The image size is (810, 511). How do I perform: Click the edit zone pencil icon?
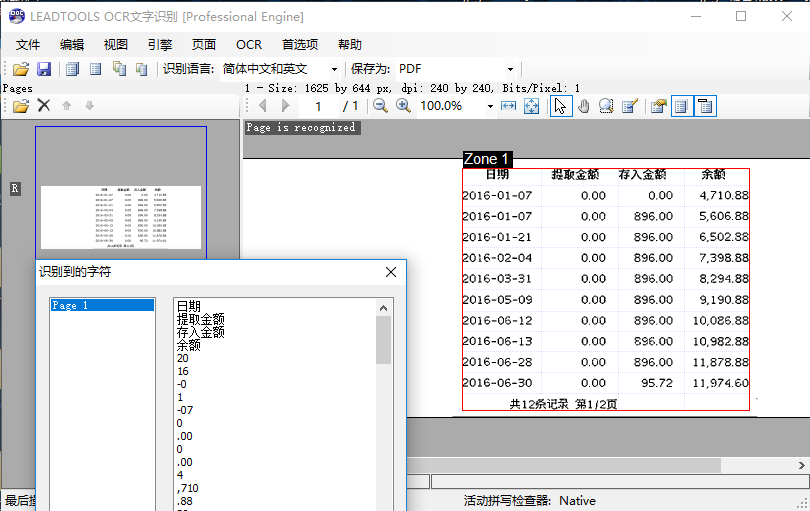point(630,106)
